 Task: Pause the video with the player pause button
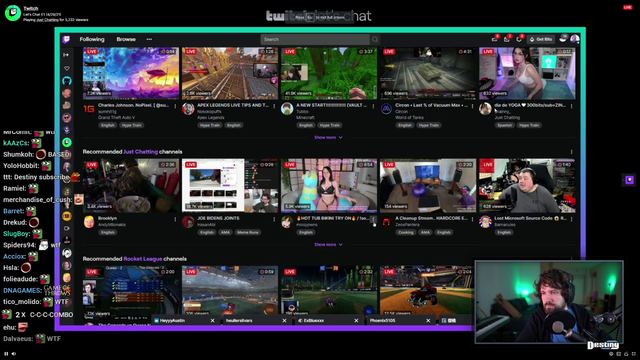pos(6,353)
